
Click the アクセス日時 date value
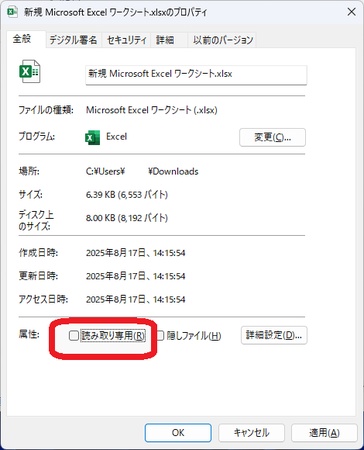135,299
